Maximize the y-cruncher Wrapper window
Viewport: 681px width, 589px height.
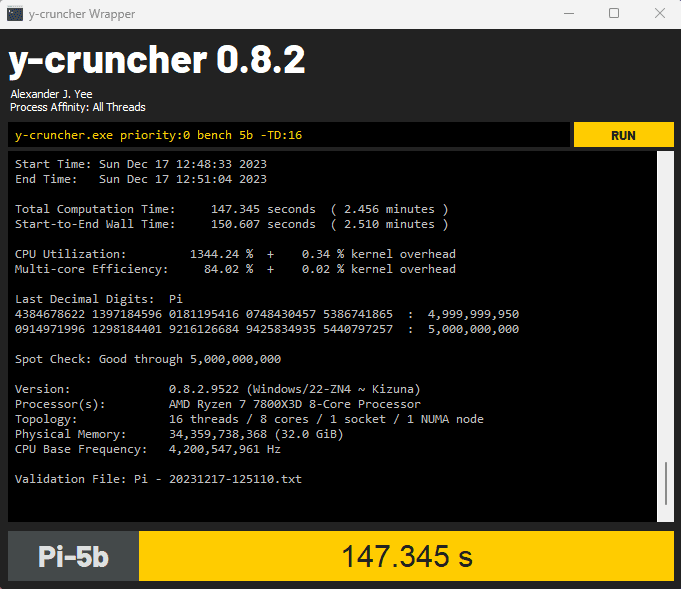(614, 14)
